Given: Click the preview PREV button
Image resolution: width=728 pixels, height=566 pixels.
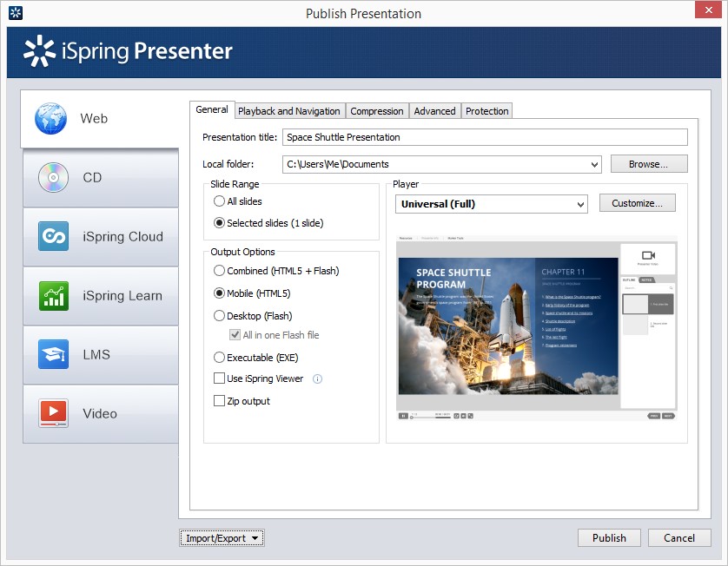Looking at the screenshot, I should [x=653, y=416].
